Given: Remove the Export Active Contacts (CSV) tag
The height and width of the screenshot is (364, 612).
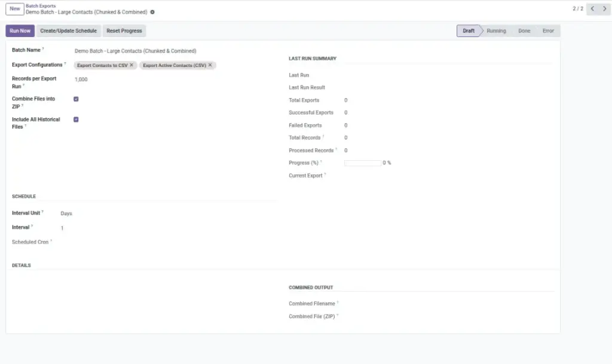Looking at the screenshot, I should (x=210, y=65).
